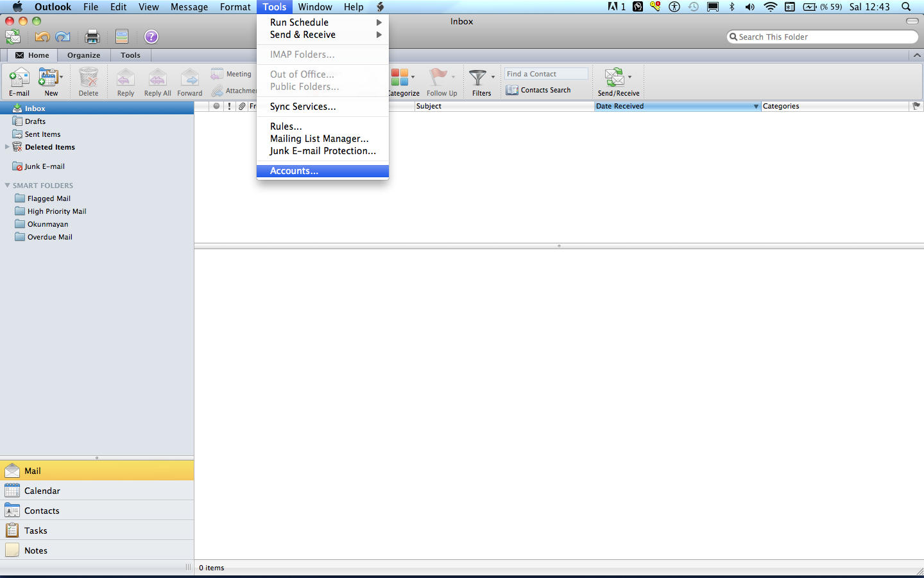Click the Print icon in the toolbar
This screenshot has height=578, width=924.
point(92,37)
